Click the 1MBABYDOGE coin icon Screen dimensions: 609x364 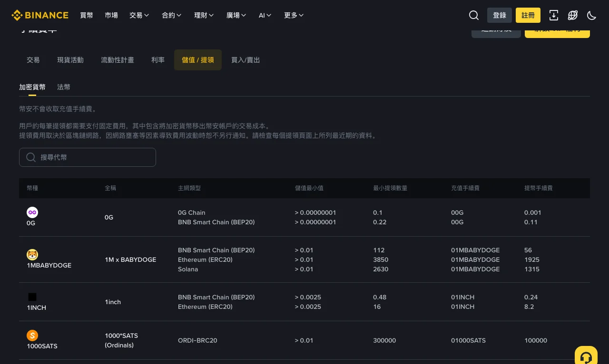32,255
